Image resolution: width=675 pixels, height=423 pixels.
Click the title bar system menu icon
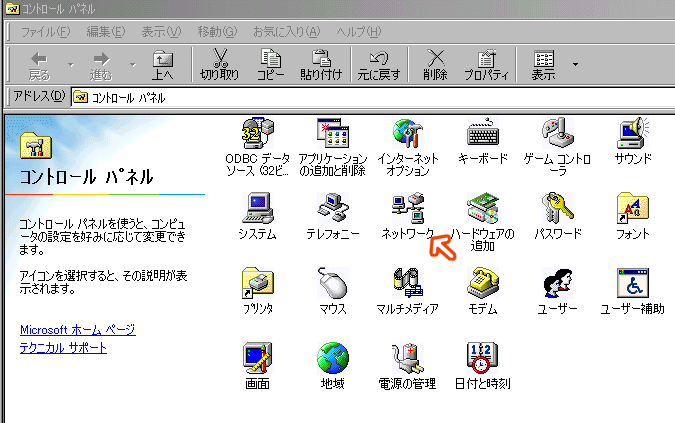click(12, 8)
